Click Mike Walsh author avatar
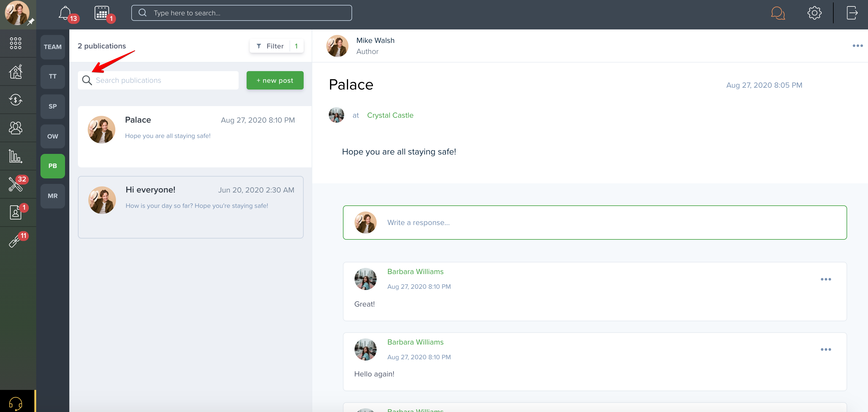 click(x=337, y=46)
